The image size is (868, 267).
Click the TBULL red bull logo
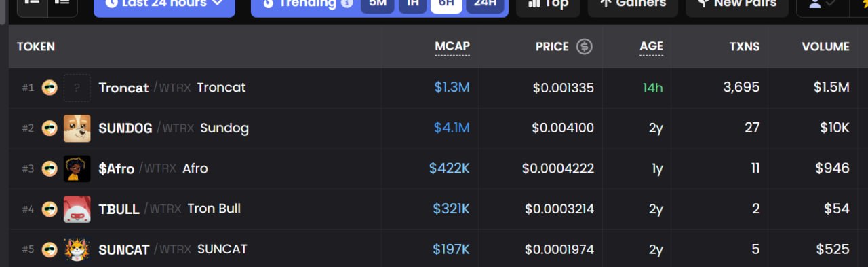(77, 209)
